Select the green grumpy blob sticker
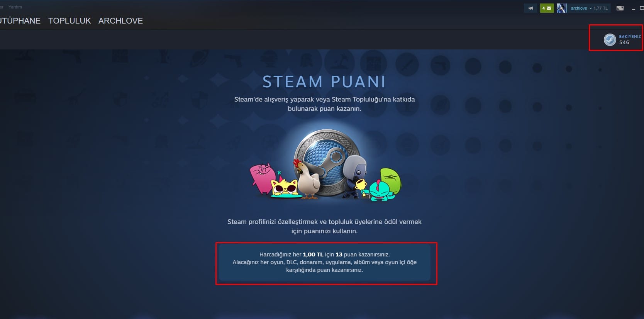This screenshot has height=319, width=644. click(390, 181)
